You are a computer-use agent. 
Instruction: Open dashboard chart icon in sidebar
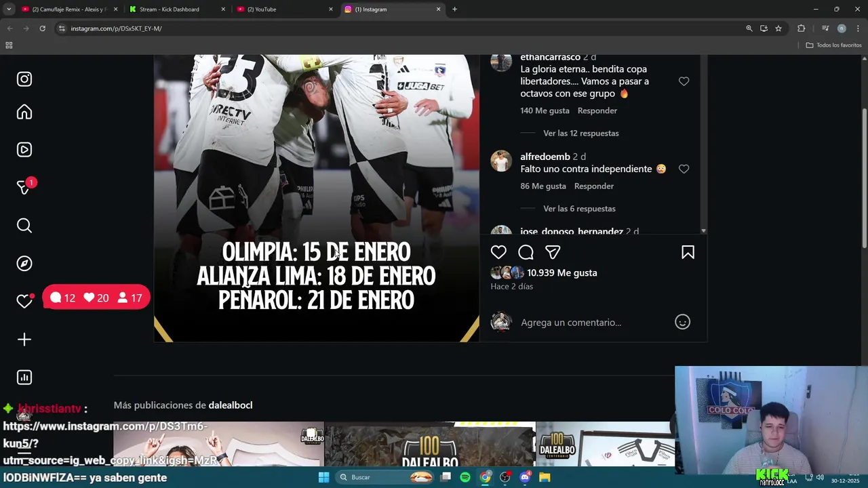click(x=24, y=378)
